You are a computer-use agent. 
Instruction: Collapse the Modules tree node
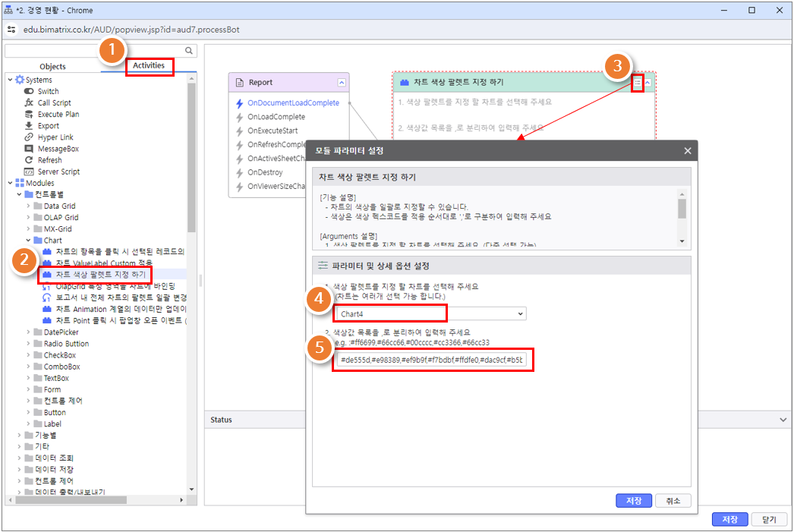pyautogui.click(x=10, y=183)
